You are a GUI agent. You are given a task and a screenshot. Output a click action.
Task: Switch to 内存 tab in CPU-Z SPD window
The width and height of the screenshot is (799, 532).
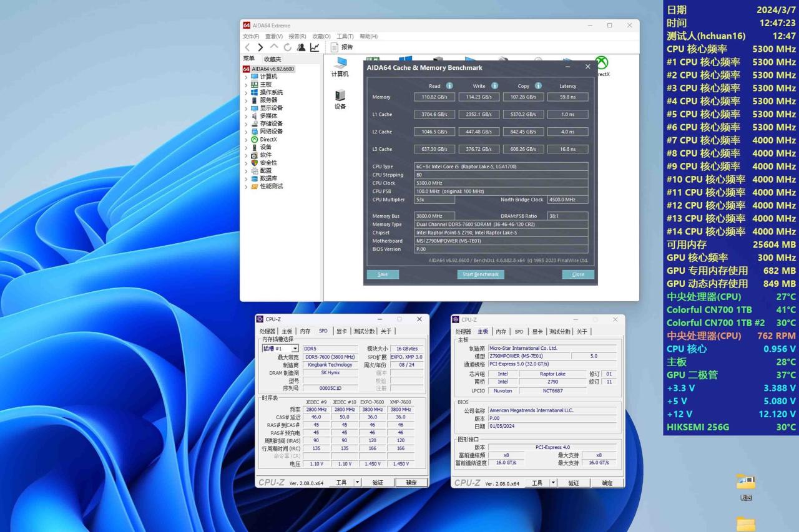[x=305, y=331]
